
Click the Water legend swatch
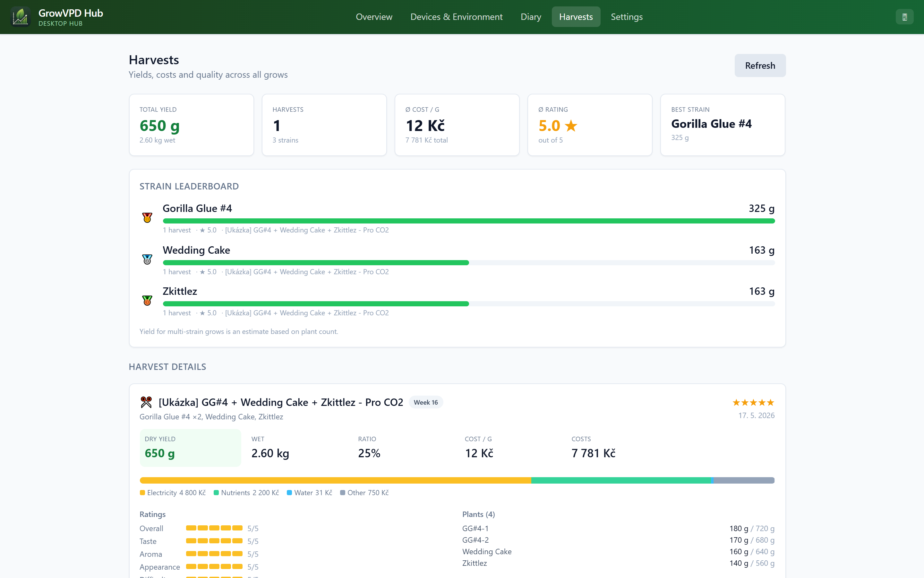point(289,493)
